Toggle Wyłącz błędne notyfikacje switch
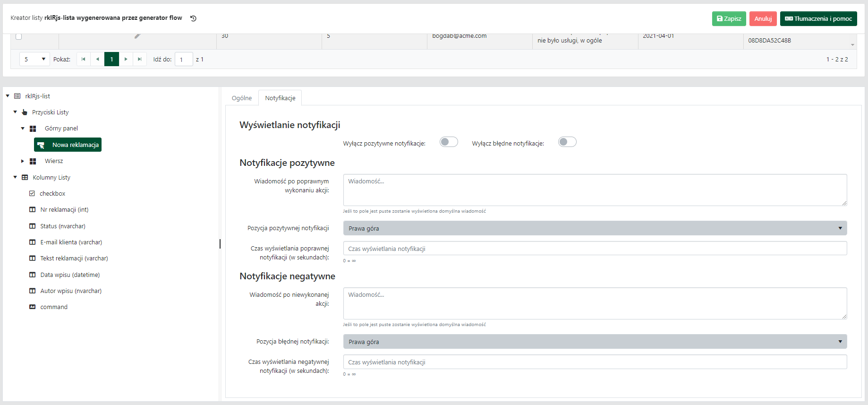Screen dimensions: 868x405 567,142
